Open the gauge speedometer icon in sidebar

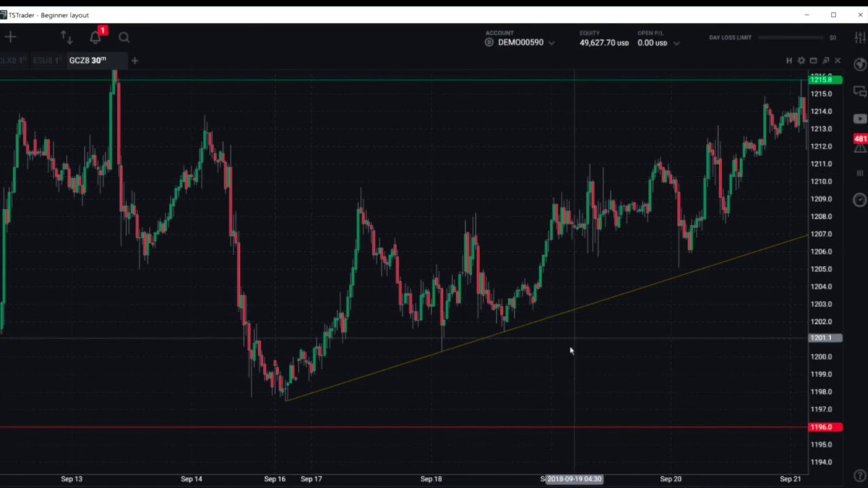860,200
